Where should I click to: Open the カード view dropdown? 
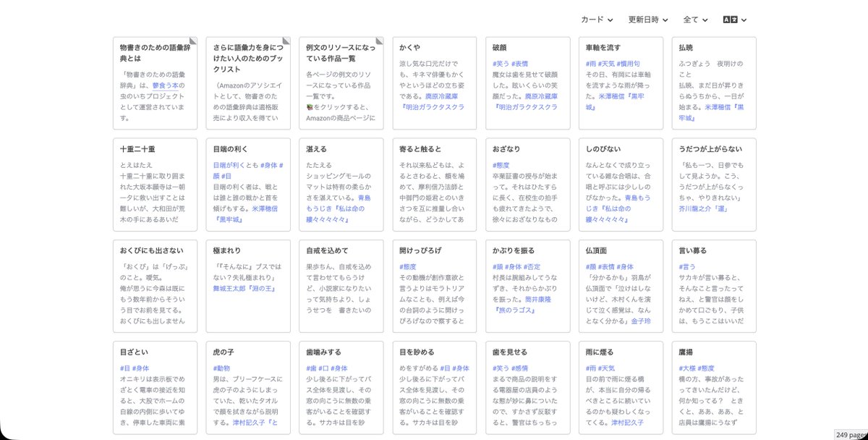pyautogui.click(x=597, y=20)
